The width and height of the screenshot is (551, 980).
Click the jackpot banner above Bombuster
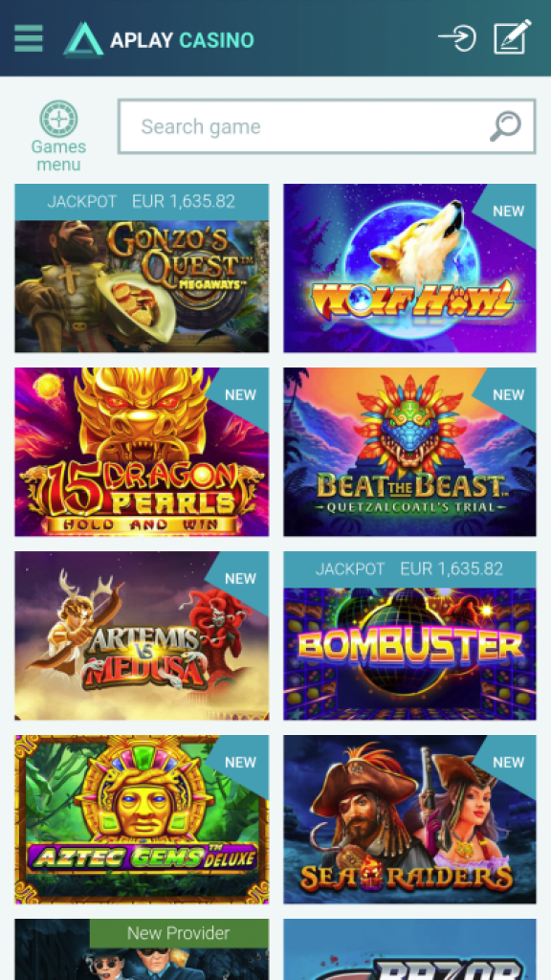tap(409, 568)
